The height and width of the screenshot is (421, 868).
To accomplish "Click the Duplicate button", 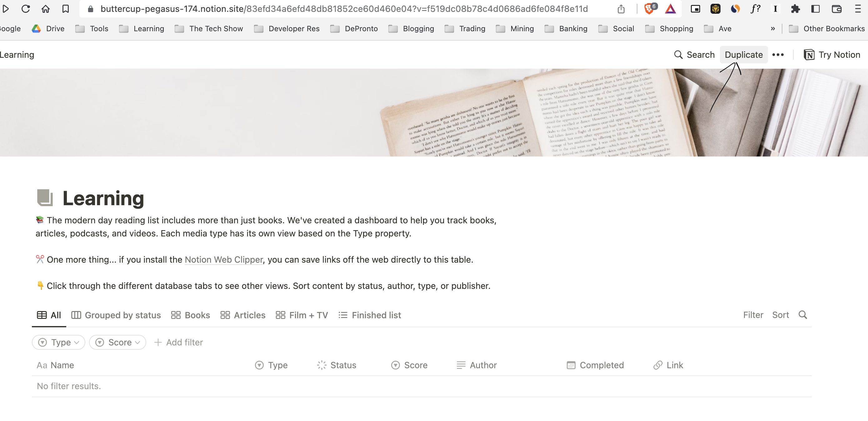I will pos(744,55).
